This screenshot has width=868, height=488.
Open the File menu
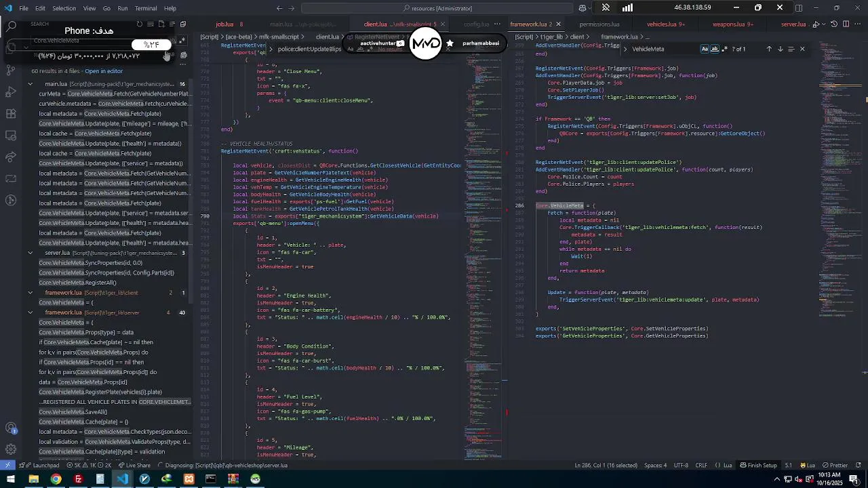[x=24, y=8]
